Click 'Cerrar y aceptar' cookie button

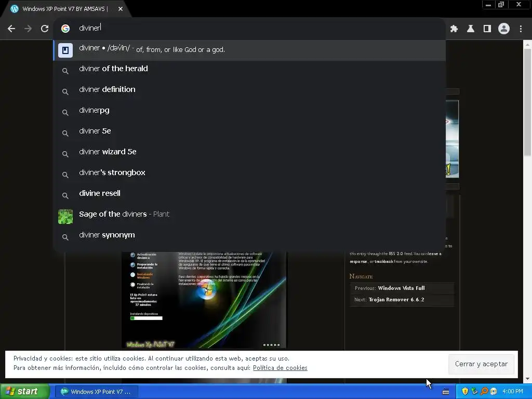(481, 364)
